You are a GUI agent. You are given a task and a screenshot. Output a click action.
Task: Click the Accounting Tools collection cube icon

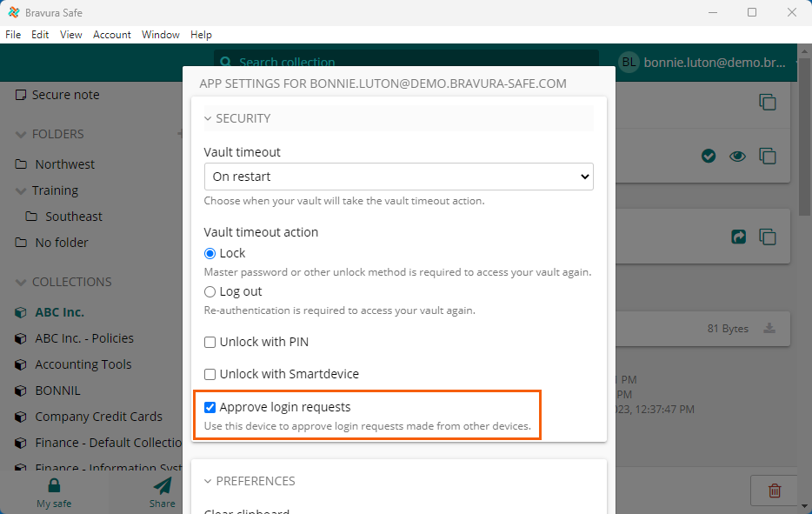coord(20,364)
